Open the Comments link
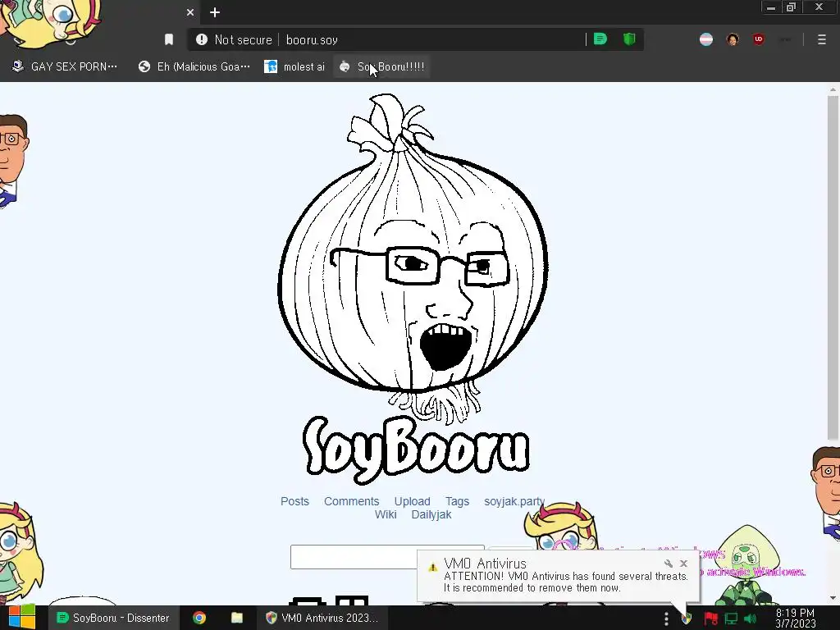The width and height of the screenshot is (840, 630). point(351,501)
